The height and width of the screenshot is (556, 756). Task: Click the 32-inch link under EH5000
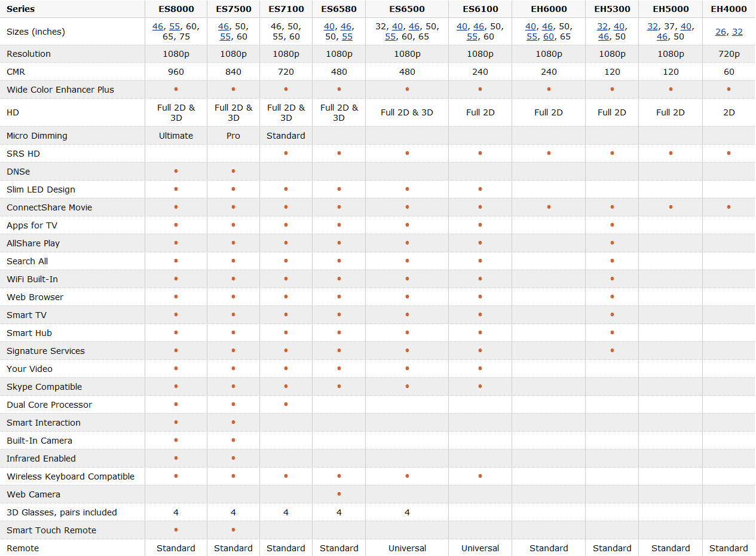(653, 26)
